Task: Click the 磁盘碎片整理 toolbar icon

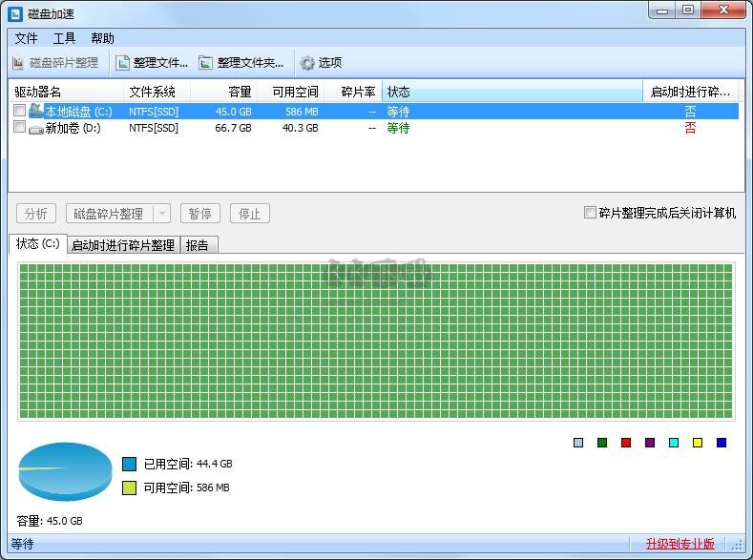Action: [18, 63]
